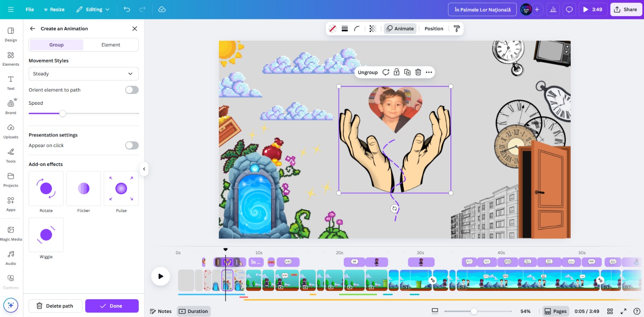Switch to the Group animation tab

point(56,45)
